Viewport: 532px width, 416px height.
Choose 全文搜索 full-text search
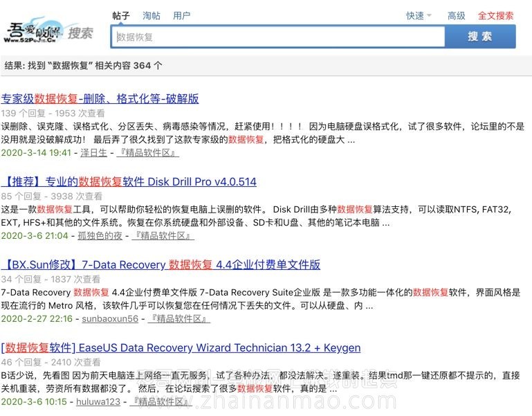496,16
